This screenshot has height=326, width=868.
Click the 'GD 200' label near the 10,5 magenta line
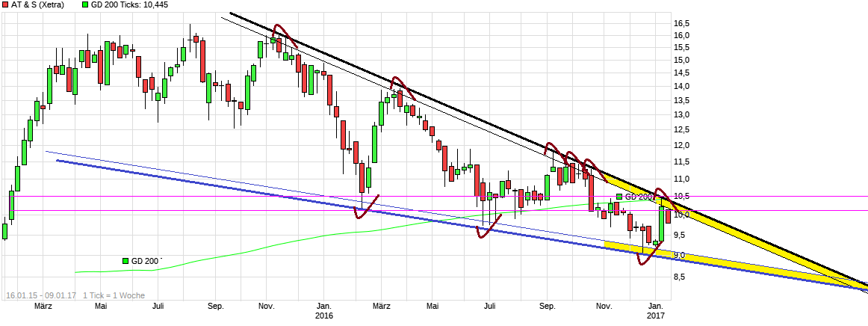pos(640,197)
